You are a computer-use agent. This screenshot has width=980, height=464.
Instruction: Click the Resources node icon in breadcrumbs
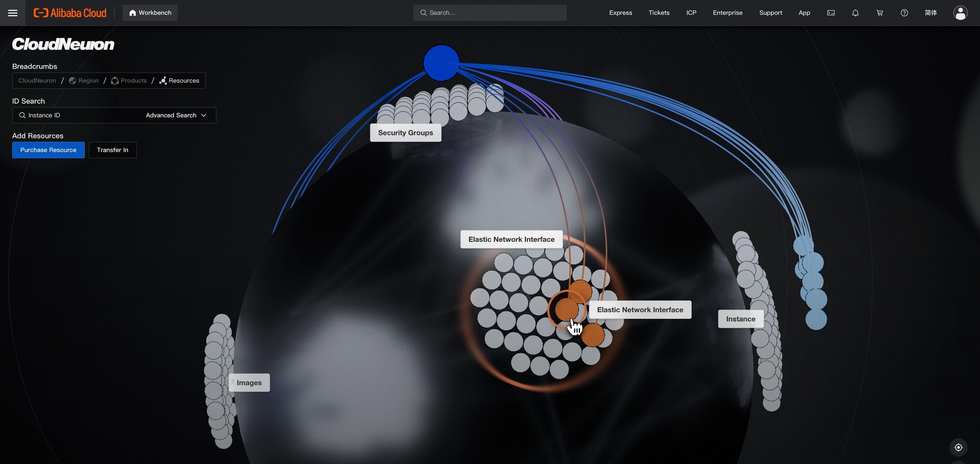163,81
